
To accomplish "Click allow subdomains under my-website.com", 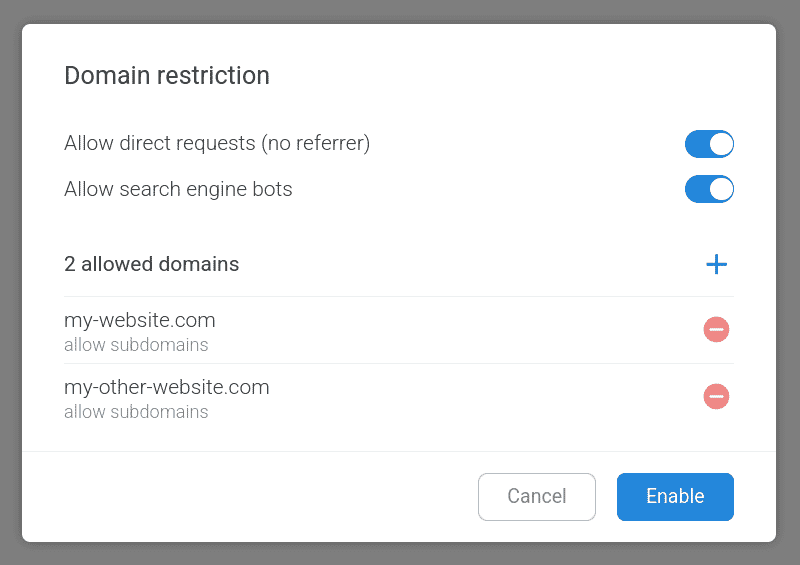I will [x=136, y=345].
